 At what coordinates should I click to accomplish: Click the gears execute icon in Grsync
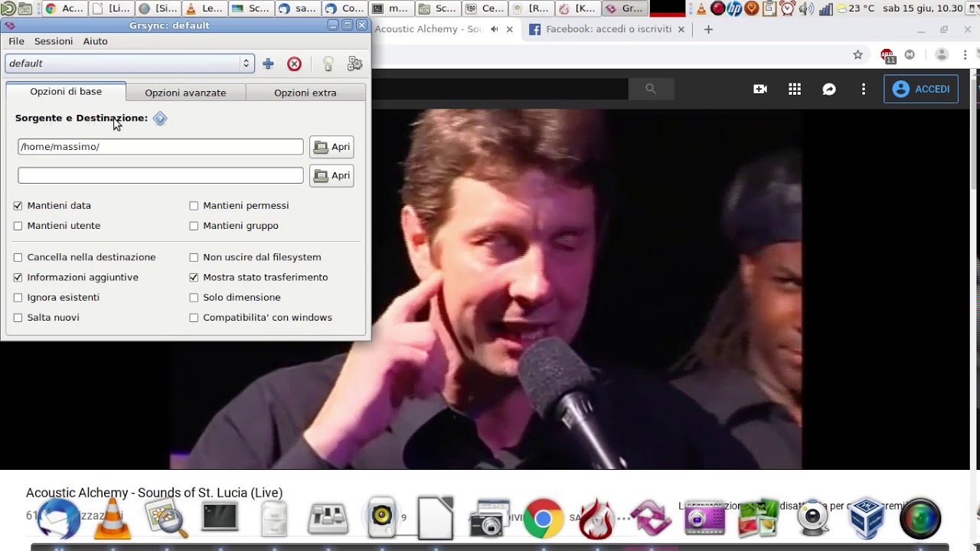pyautogui.click(x=354, y=64)
